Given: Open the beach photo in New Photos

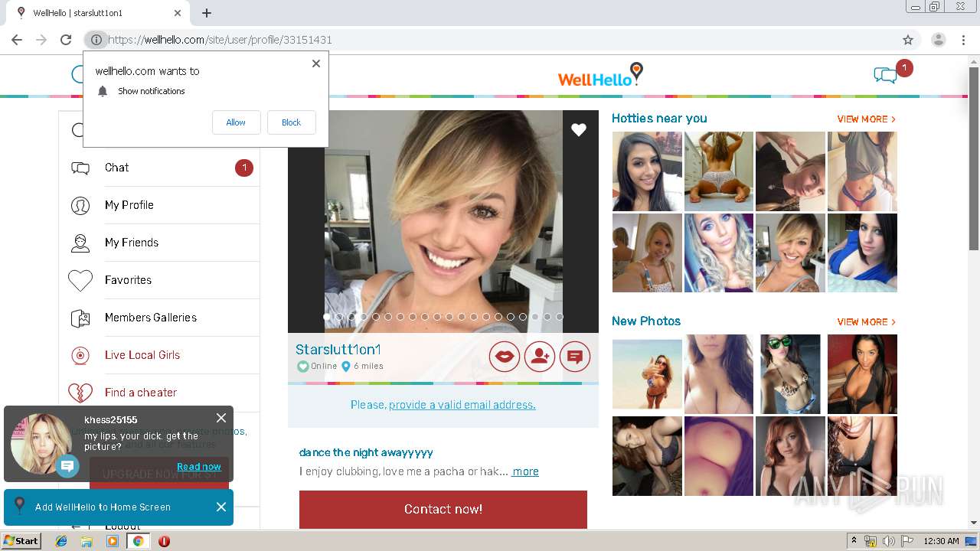Looking at the screenshot, I should [647, 374].
